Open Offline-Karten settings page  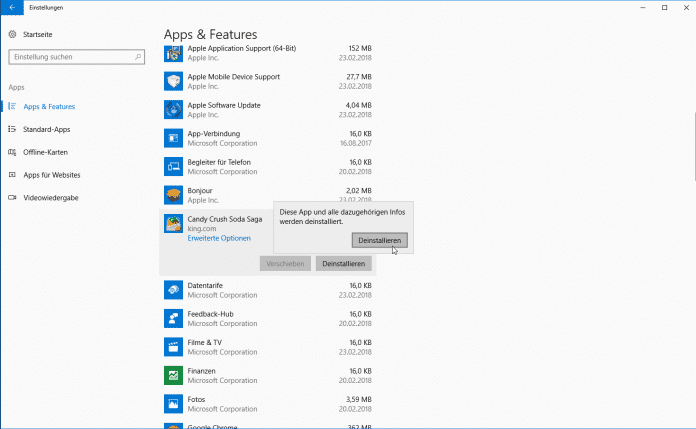pos(45,152)
